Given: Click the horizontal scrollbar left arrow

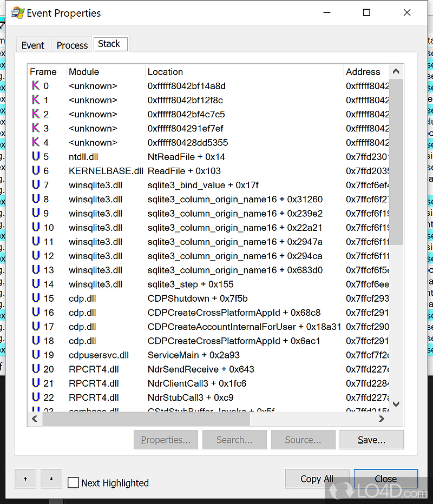Looking at the screenshot, I should click(35, 419).
